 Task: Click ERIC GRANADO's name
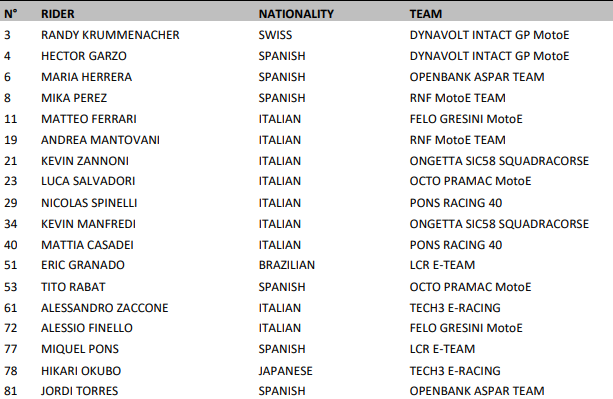pyautogui.click(x=83, y=265)
